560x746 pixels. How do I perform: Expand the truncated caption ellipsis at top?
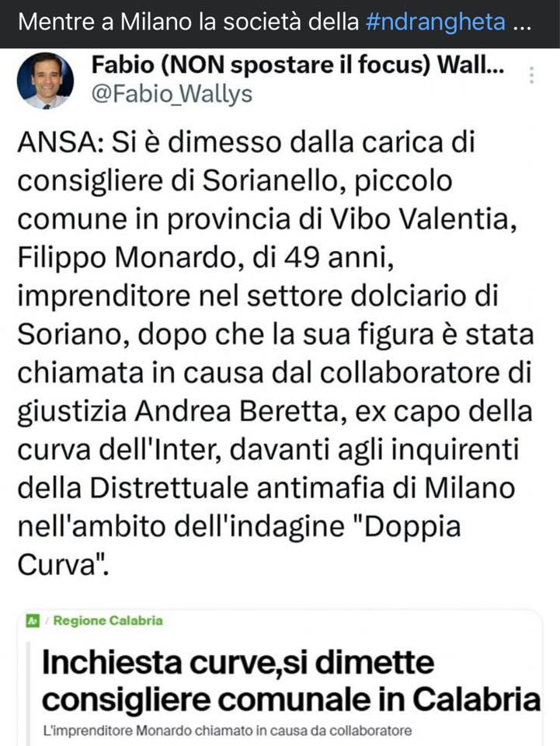click(523, 23)
